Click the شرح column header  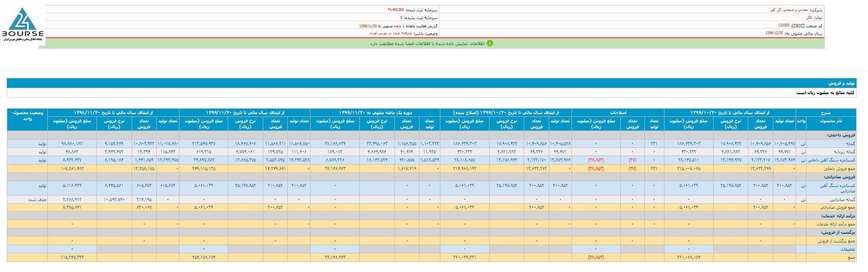point(826,112)
